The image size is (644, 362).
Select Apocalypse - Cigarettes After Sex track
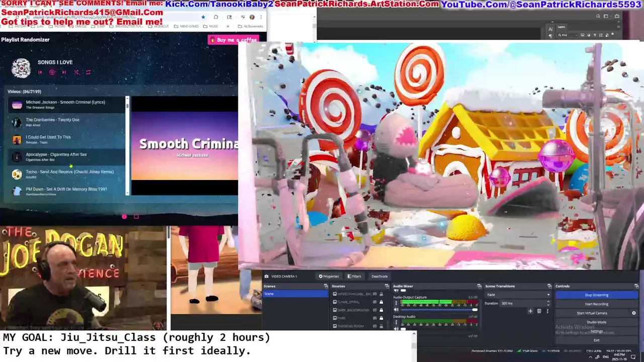66,156
